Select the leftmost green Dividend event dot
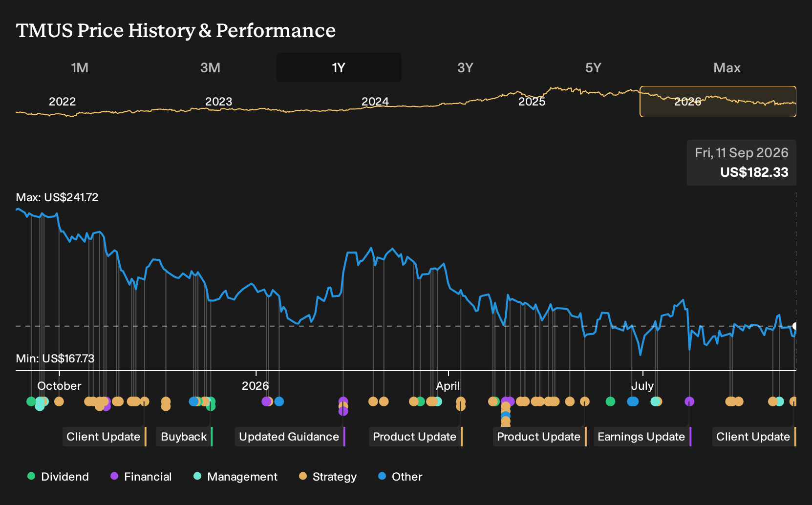This screenshot has width=812, height=505. tap(31, 401)
